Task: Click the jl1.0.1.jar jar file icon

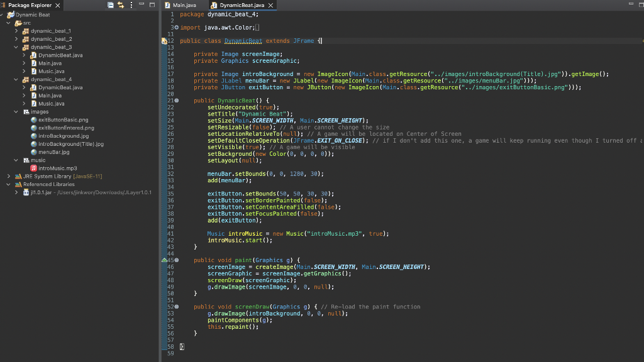Action: click(x=26, y=192)
